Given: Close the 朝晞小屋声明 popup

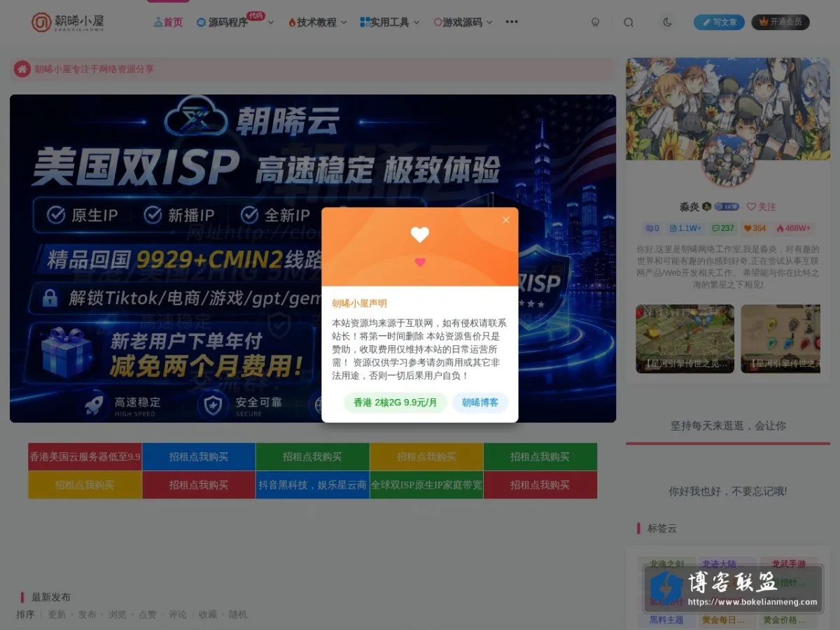Looking at the screenshot, I should pyautogui.click(x=506, y=220).
